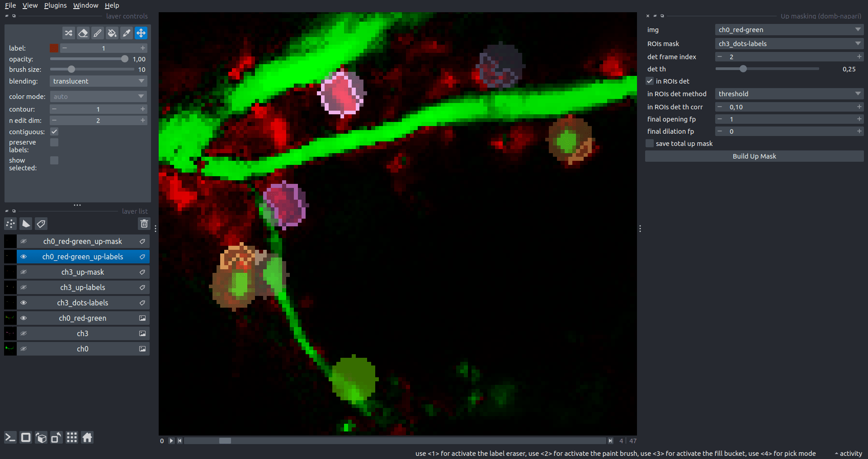868x459 pixels.
Task: Open the activity status button
Action: tap(849, 454)
